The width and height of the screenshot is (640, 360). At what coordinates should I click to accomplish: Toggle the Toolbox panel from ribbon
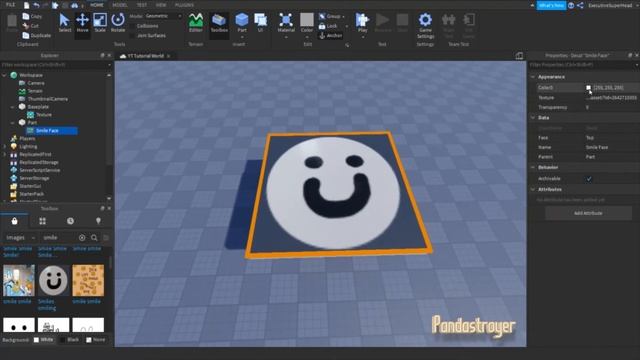(219, 23)
